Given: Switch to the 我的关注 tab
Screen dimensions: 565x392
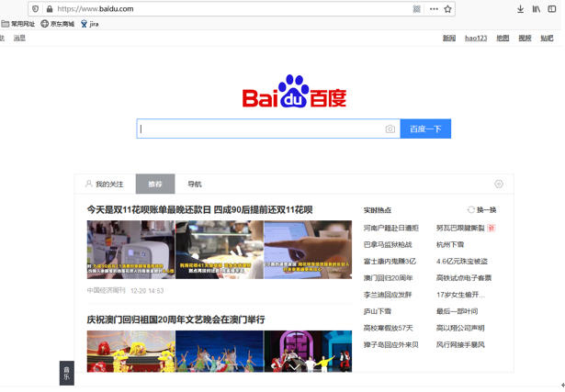Looking at the screenshot, I should (x=106, y=184).
